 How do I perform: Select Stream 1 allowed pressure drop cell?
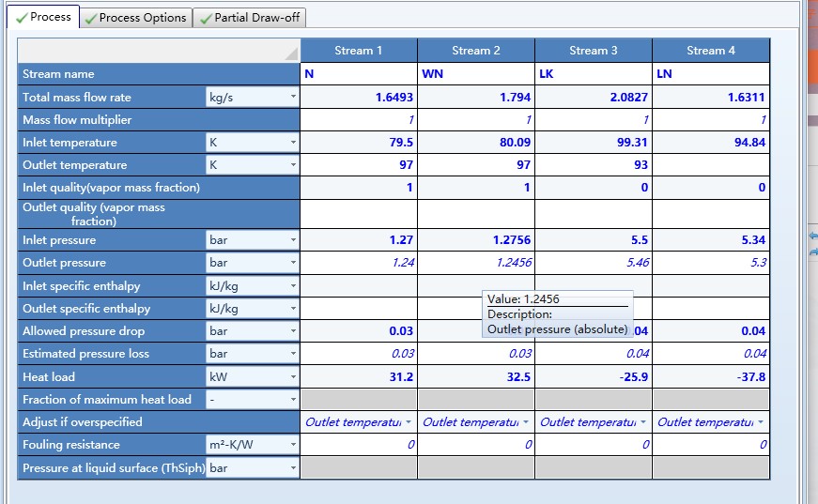pos(358,331)
